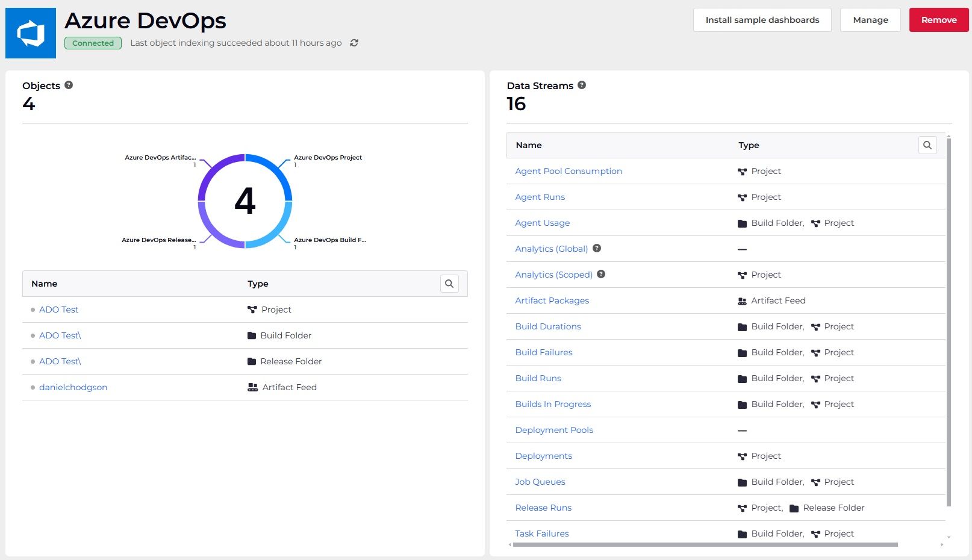Viewport: 972px width, 560px height.
Task: Refresh object indexing with the sync icon
Action: click(x=354, y=43)
